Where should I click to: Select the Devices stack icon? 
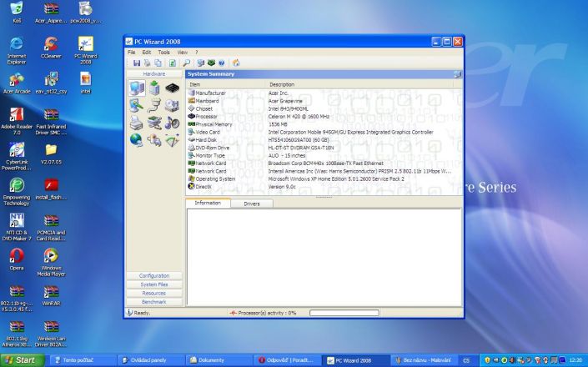click(x=154, y=123)
